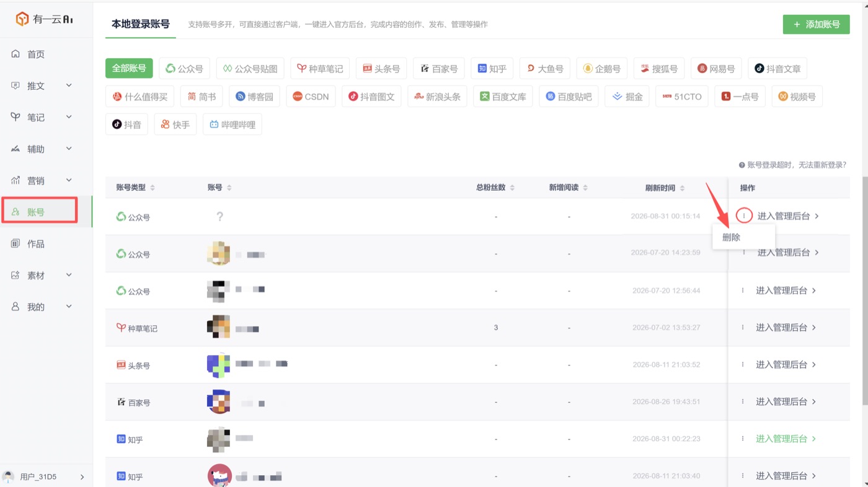Click the more-options icon in the first 公众号 row
Image resolution: width=868 pixels, height=487 pixels.
pos(744,216)
